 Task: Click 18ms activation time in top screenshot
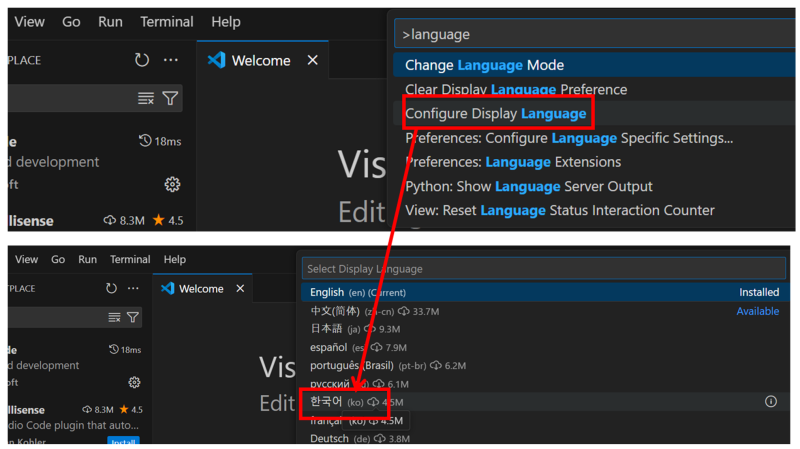160,141
